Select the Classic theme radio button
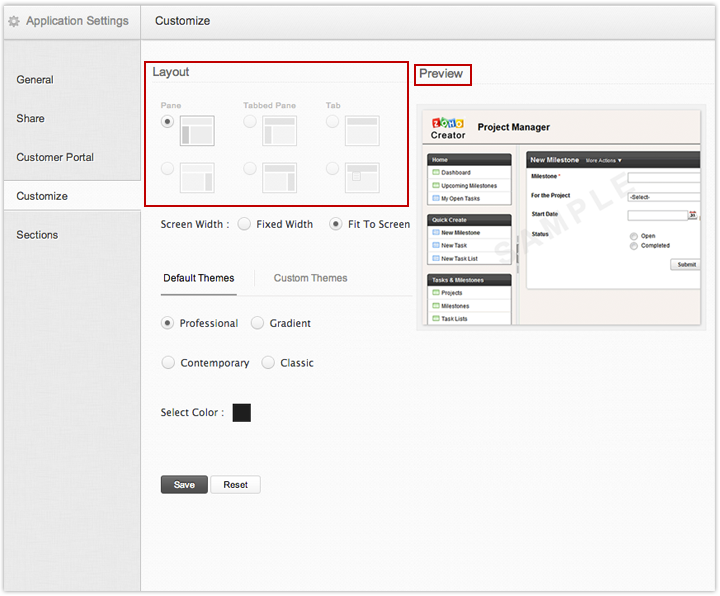 click(x=268, y=363)
